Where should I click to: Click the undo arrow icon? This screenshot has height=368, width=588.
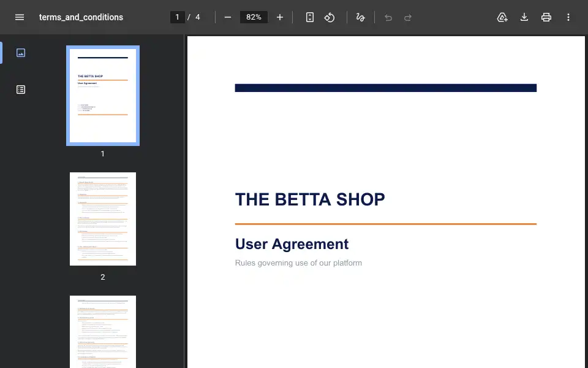click(388, 17)
